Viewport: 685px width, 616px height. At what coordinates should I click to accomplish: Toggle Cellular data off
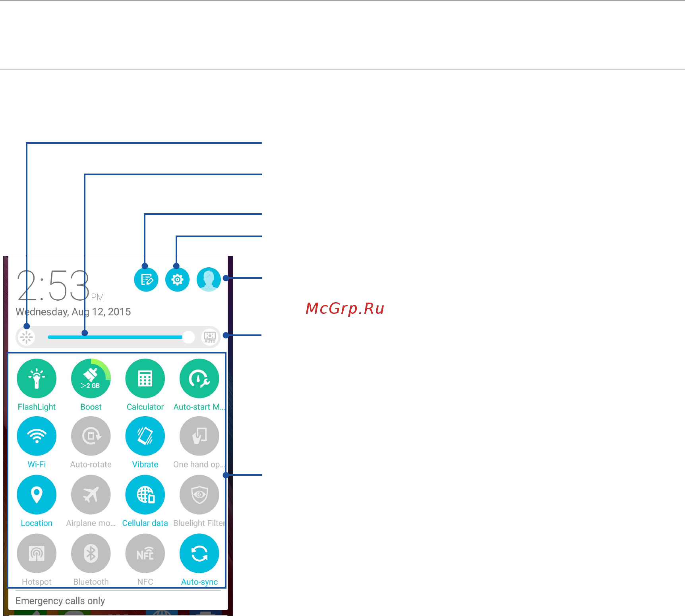coord(145,495)
